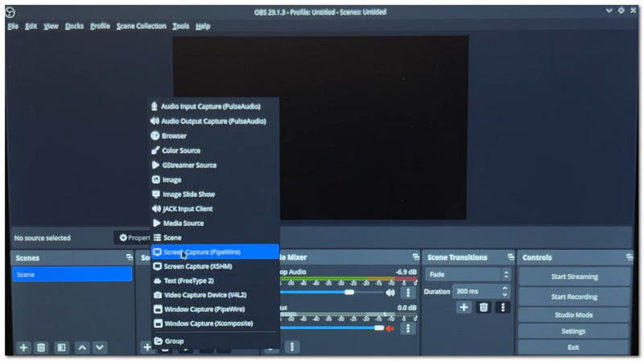Choose JACK Input Client source
This screenshot has width=644, height=361.
pos(214,209)
